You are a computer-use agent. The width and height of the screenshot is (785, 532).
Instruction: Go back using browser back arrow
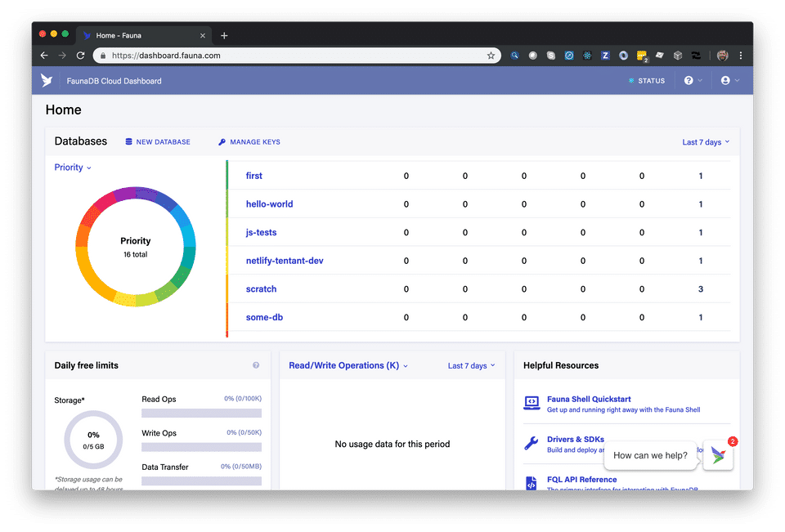44,56
